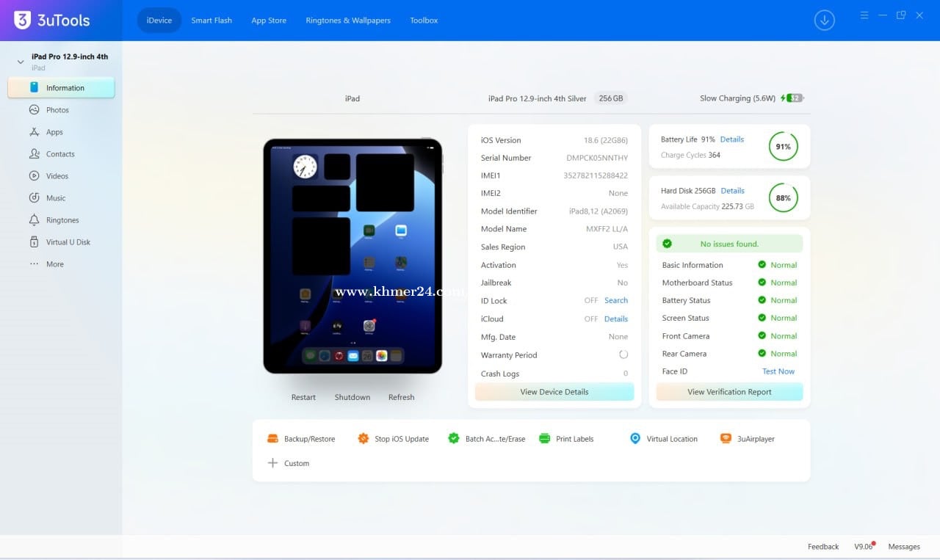Click the Available Capacity 225.73 GB text
The width and height of the screenshot is (940, 560).
click(707, 207)
